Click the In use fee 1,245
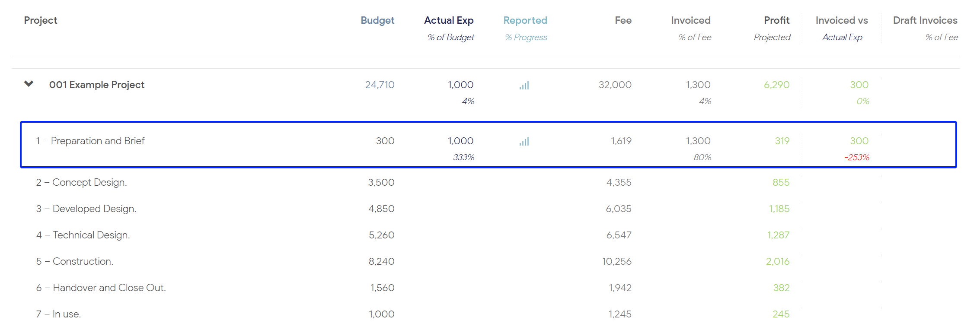Image resolution: width=980 pixels, height=333 pixels. (x=620, y=314)
